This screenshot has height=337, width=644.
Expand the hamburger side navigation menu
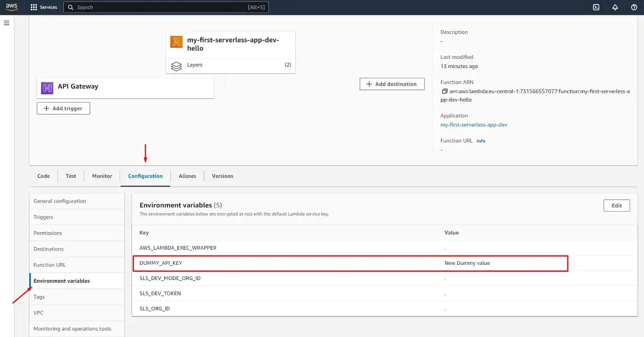click(6, 23)
